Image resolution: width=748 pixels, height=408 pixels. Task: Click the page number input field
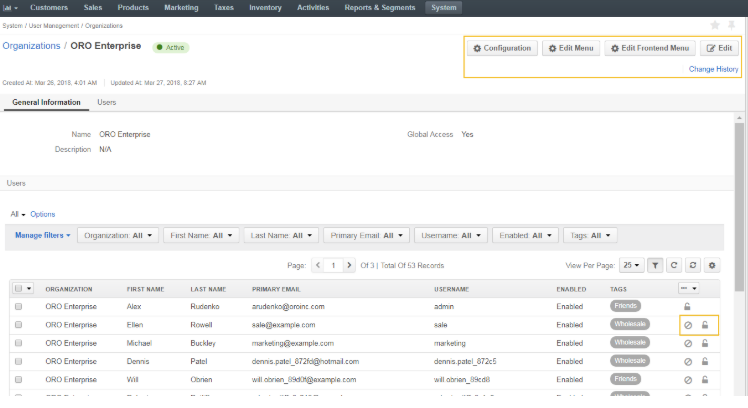[337, 265]
